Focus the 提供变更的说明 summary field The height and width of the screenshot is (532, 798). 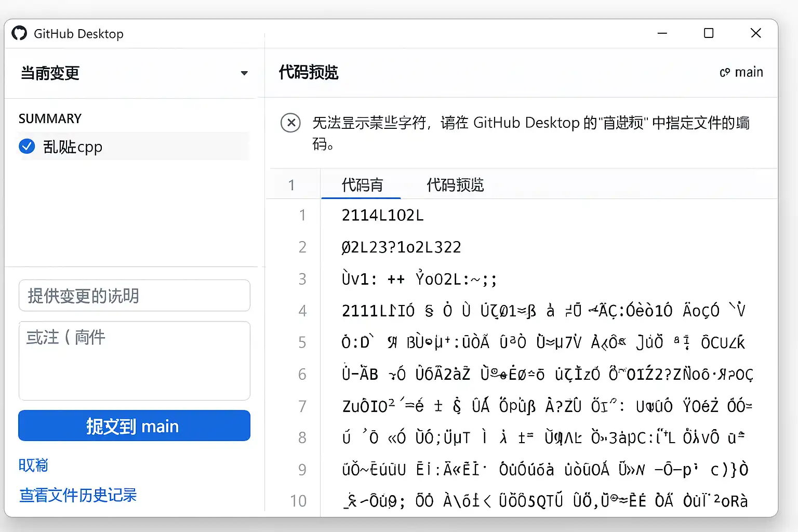(135, 296)
